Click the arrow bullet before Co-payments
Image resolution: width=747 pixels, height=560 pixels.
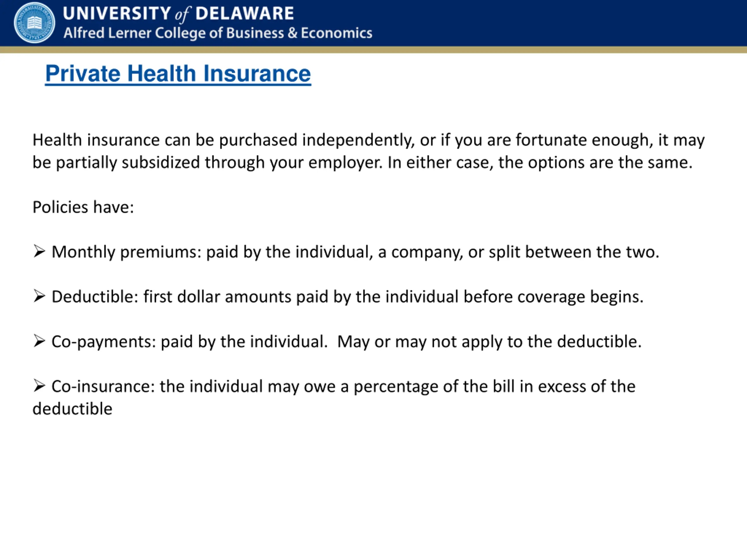point(39,341)
